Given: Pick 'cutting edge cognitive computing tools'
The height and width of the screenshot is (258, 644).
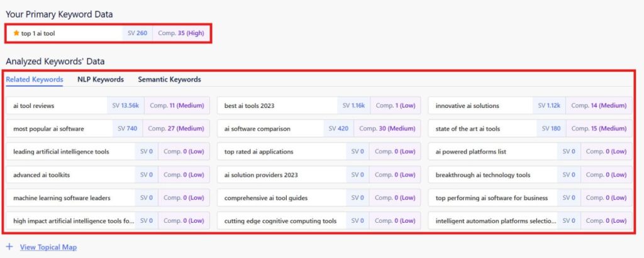Looking at the screenshot, I should click(280, 221).
